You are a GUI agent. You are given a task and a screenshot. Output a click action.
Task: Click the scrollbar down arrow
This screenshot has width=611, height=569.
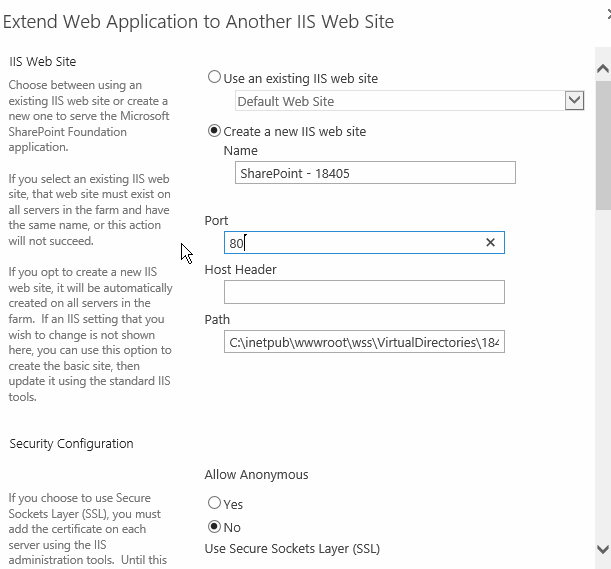point(602,548)
